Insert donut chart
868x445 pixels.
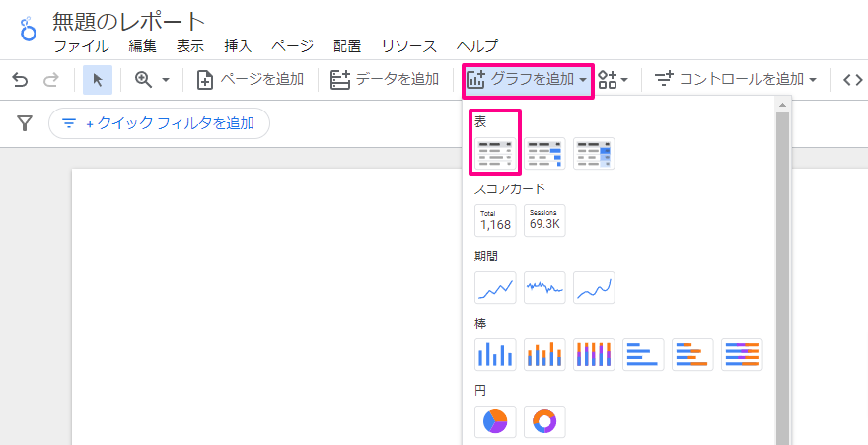(544, 421)
